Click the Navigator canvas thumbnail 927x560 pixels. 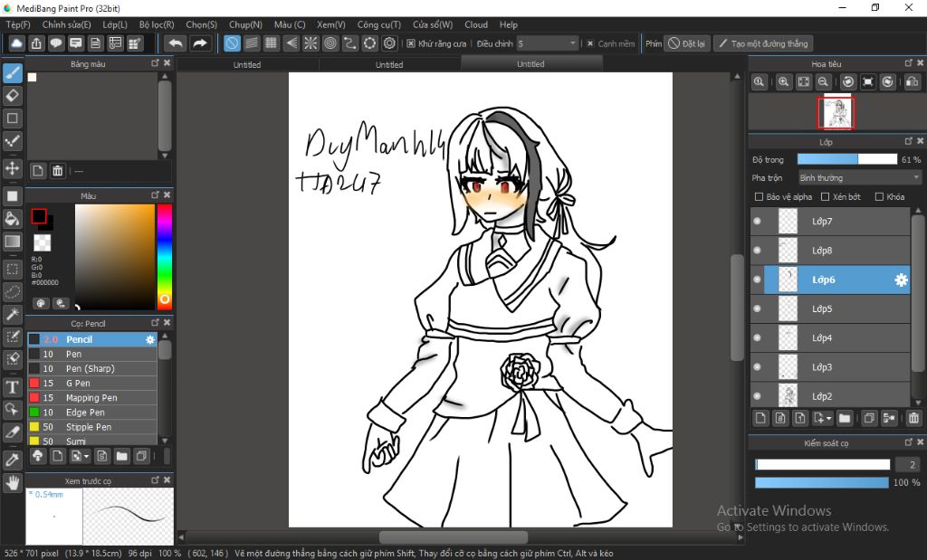pyautogui.click(x=836, y=112)
